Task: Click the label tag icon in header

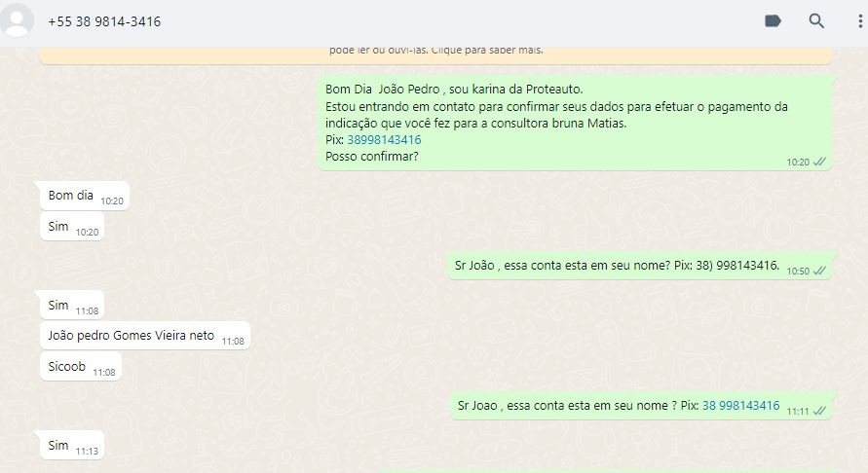Action: pyautogui.click(x=774, y=21)
